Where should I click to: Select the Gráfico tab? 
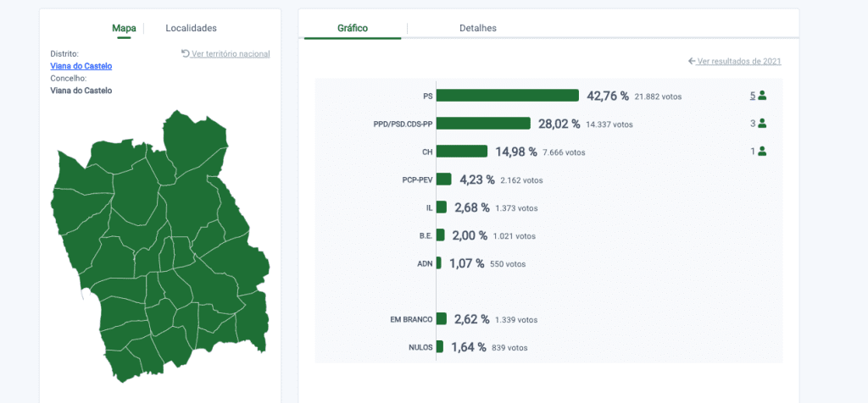pos(353,28)
